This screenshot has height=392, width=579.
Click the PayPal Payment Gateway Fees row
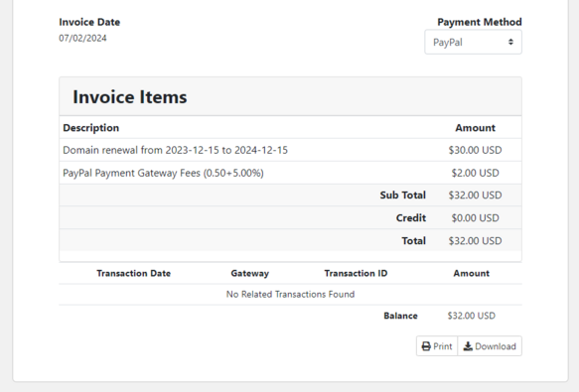coord(290,173)
